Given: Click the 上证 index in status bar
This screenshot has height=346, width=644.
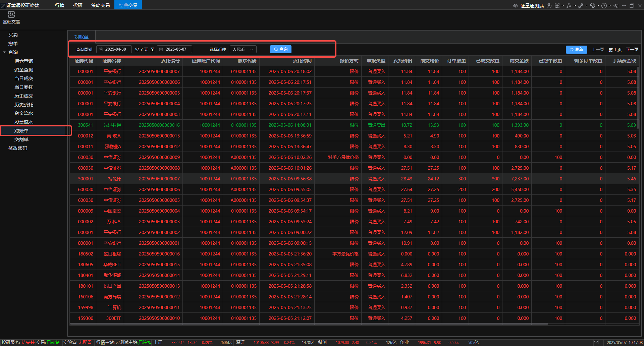Looking at the screenshot, I should tap(158, 342).
